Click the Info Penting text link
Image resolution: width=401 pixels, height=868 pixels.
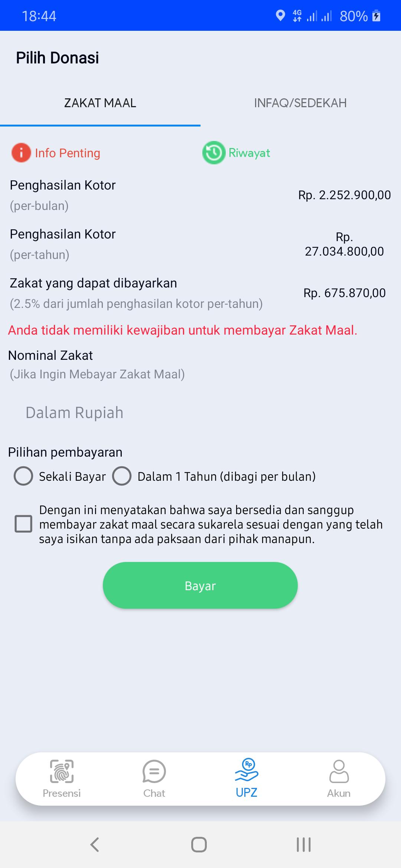tap(68, 153)
